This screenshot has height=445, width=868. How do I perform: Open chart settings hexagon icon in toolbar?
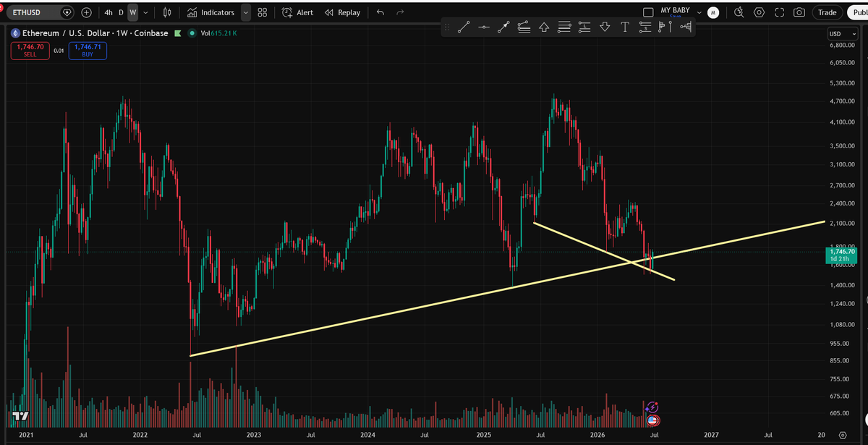click(x=759, y=12)
